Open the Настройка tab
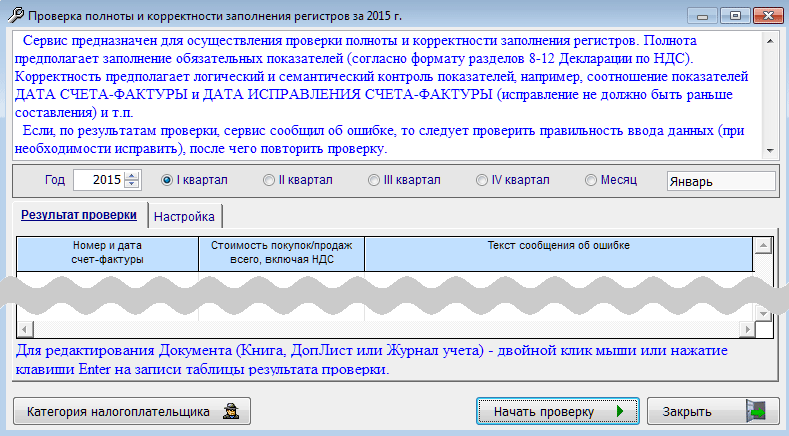The image size is (789, 436). 184,216
